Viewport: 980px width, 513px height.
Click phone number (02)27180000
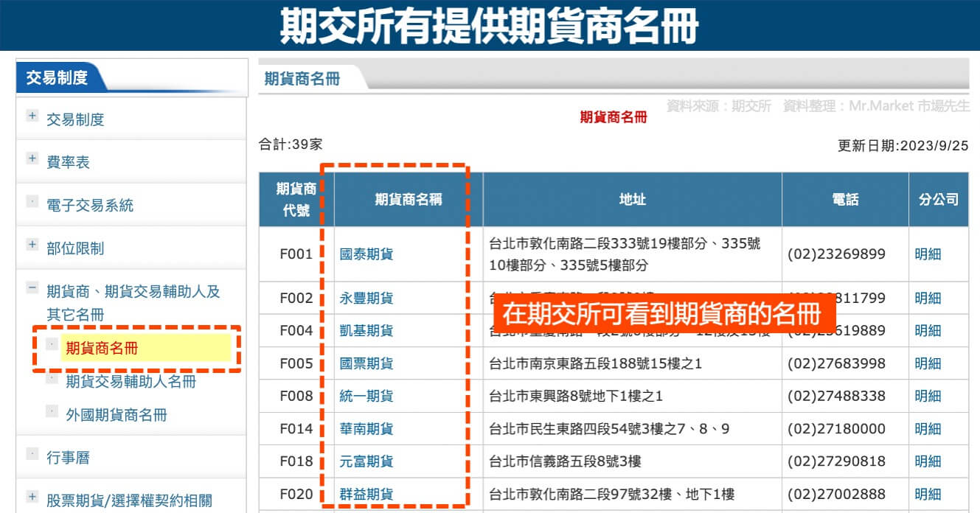click(836, 429)
